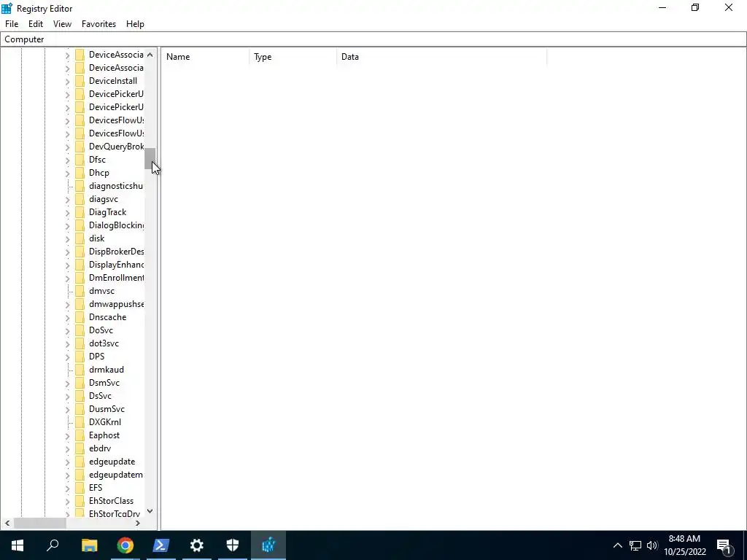
Task: Open the Help menu
Action: [135, 24]
